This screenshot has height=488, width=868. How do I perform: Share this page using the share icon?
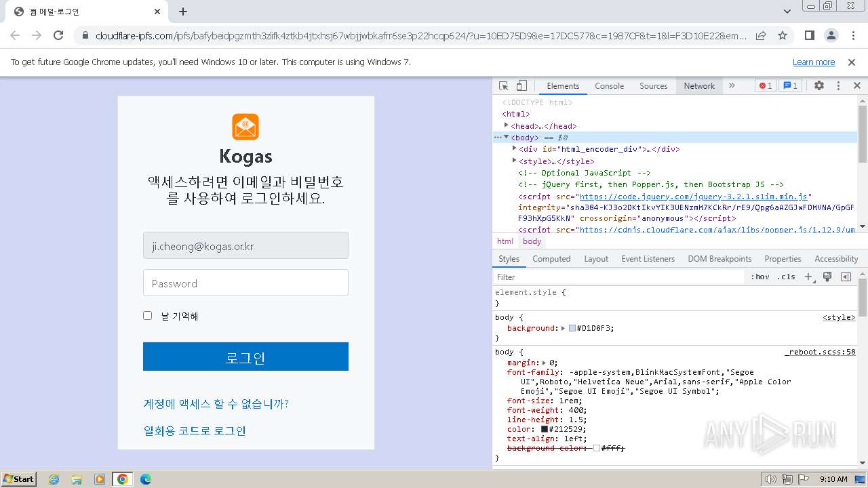[761, 35]
